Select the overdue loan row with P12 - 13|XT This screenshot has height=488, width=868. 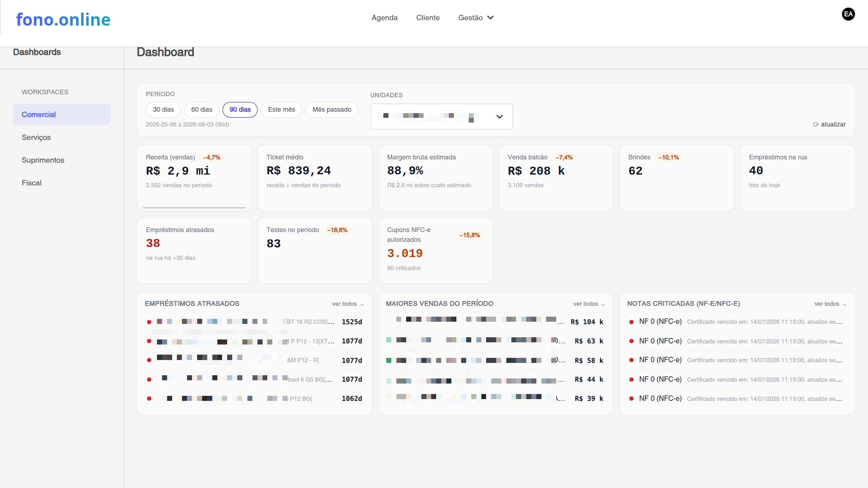(x=254, y=341)
